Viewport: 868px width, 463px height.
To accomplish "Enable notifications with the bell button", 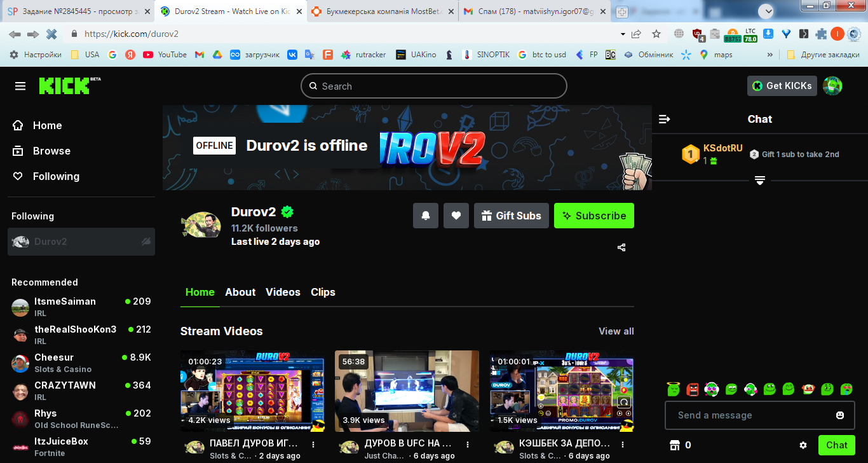I will [x=426, y=216].
